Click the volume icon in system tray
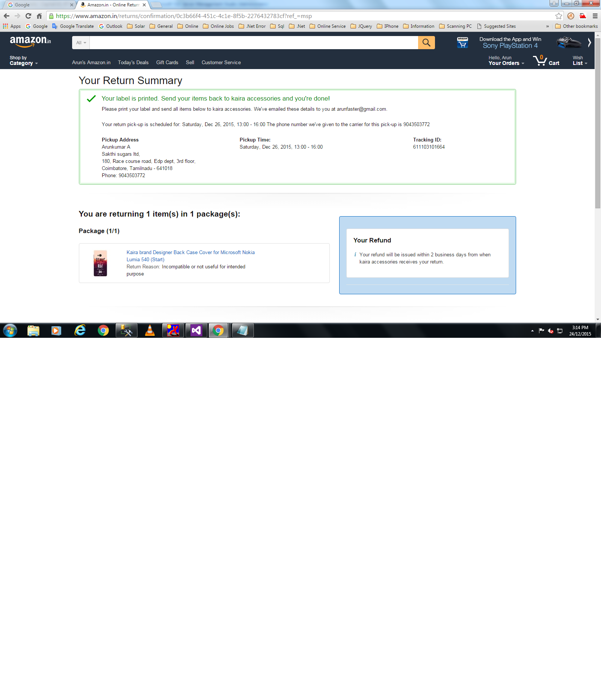The image size is (601, 700). pos(551,331)
